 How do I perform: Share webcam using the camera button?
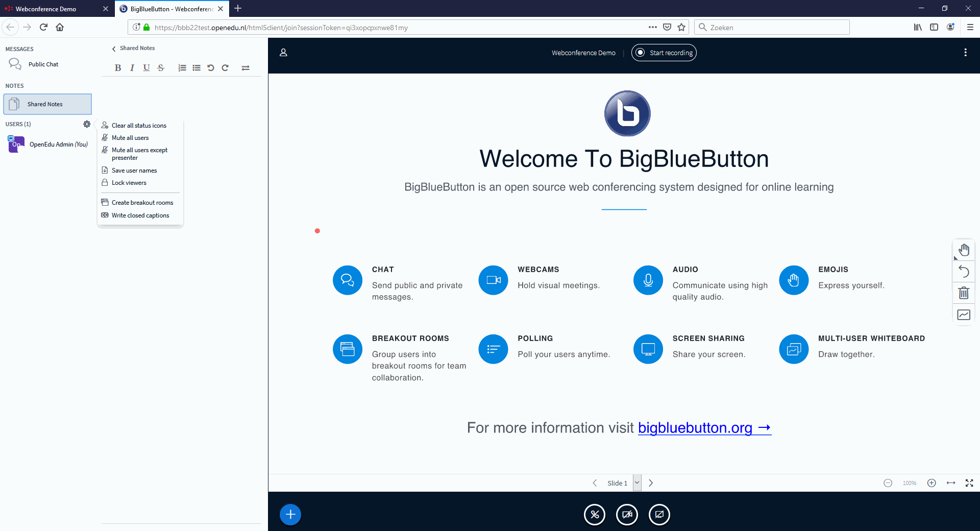coord(627,515)
